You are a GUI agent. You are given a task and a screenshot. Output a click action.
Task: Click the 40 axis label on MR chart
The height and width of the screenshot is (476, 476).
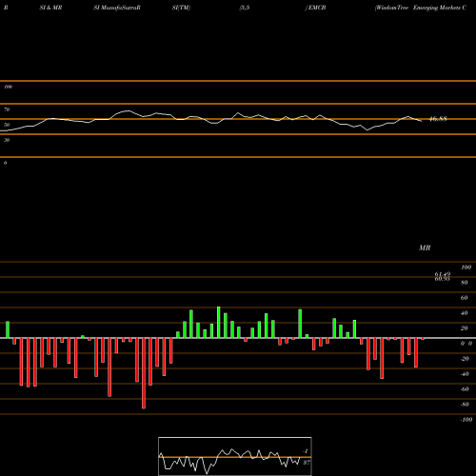click(465, 313)
